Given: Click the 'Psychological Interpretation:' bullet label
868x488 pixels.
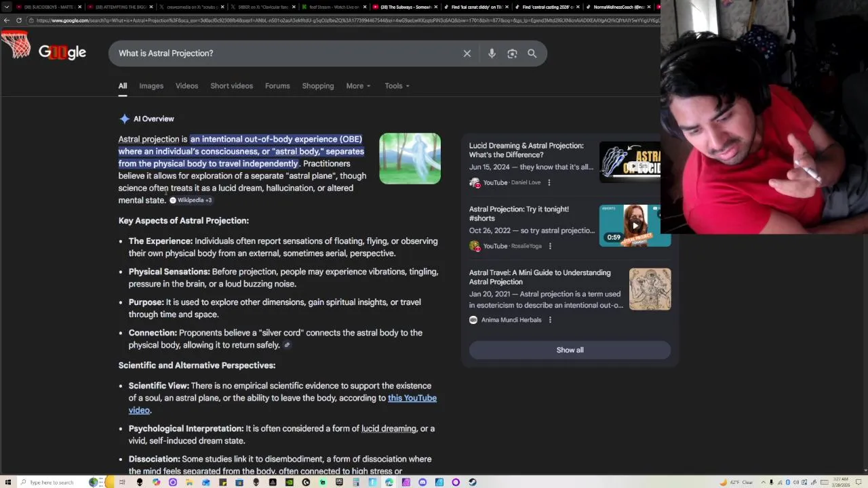Looking at the screenshot, I should (186, 428).
